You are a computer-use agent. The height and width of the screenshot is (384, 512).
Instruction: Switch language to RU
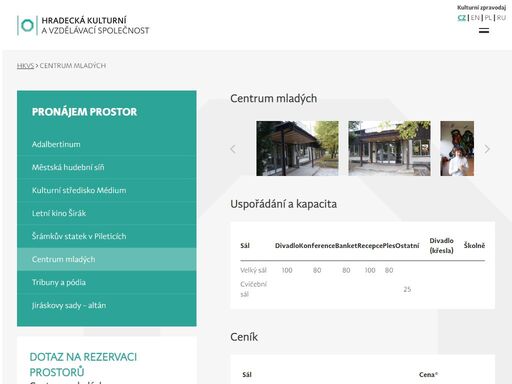501,18
